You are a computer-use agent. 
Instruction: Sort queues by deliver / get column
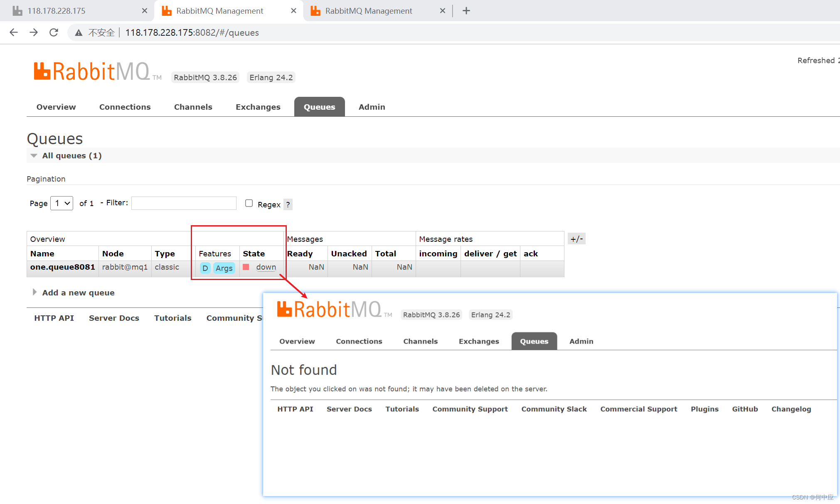(x=490, y=253)
